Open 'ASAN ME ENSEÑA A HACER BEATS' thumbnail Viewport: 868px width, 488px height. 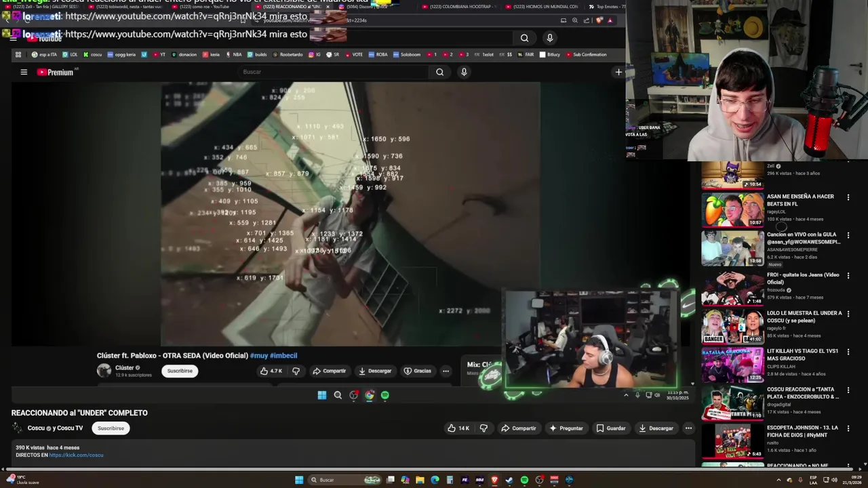pos(732,209)
